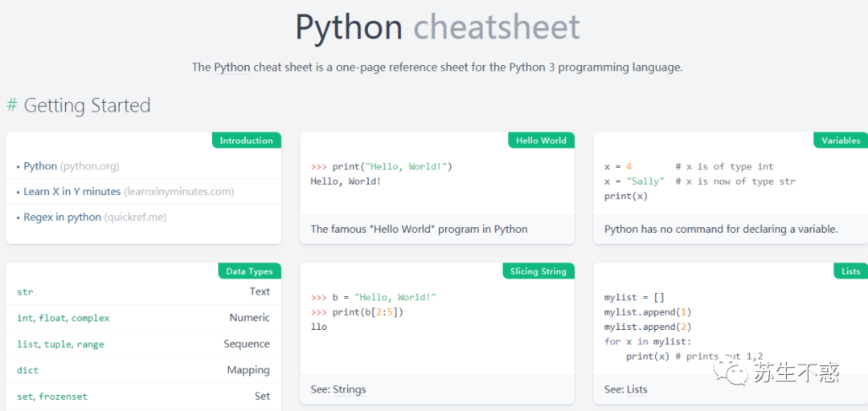Screen dimensions: 868x411
Task: Click the 'no command for declaring a variable' caption
Action: 721,229
